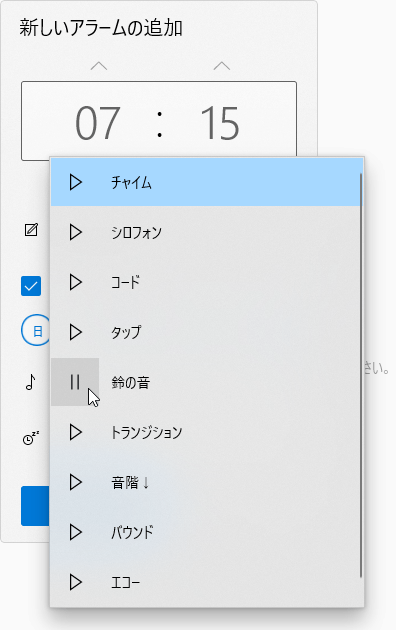This screenshot has height=630, width=396.
Task: Click the alarm name edit pencil icon
Action: [x=31, y=230]
